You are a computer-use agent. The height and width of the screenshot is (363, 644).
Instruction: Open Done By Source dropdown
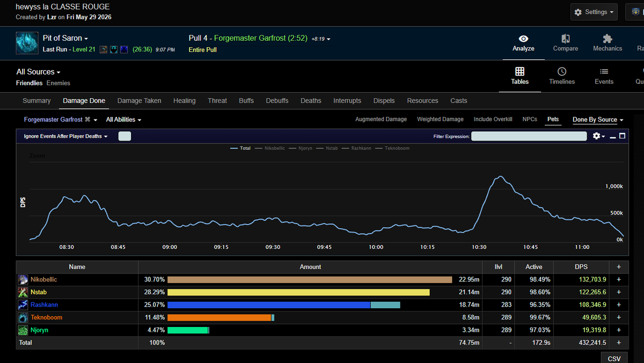click(x=598, y=120)
